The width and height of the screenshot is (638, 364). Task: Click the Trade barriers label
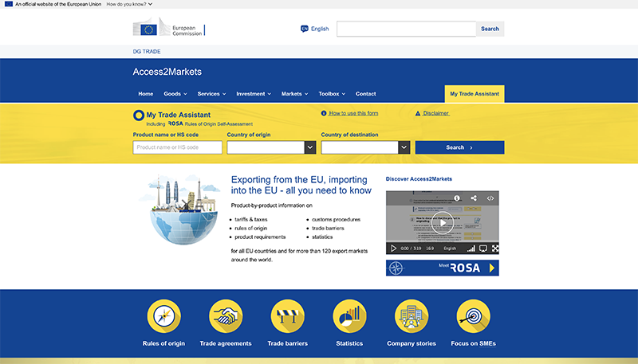click(x=288, y=343)
